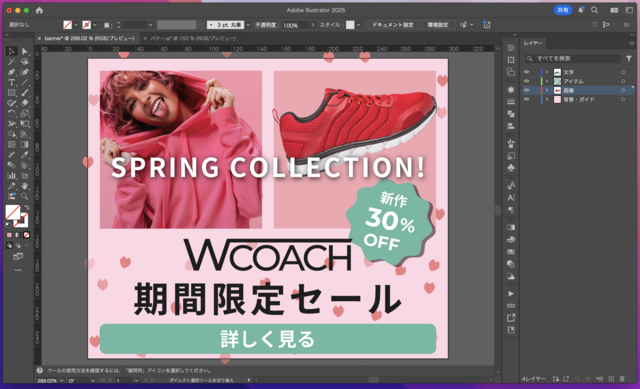Image resolution: width=640 pixels, height=389 pixels.
Task: Open the Symbols panel club icon
Action: (511, 168)
